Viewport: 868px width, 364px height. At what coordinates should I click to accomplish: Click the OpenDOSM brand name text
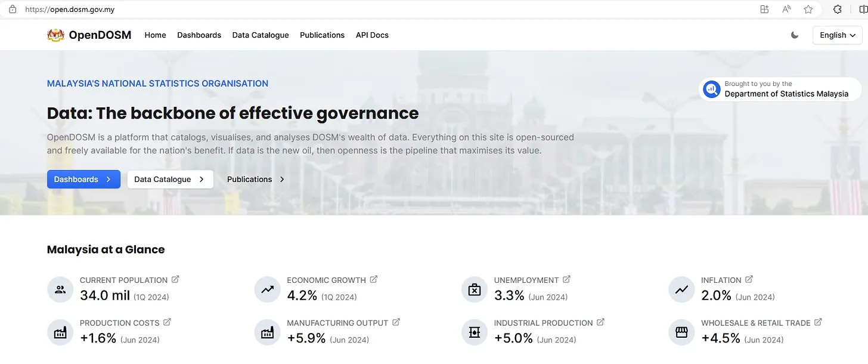tap(100, 35)
